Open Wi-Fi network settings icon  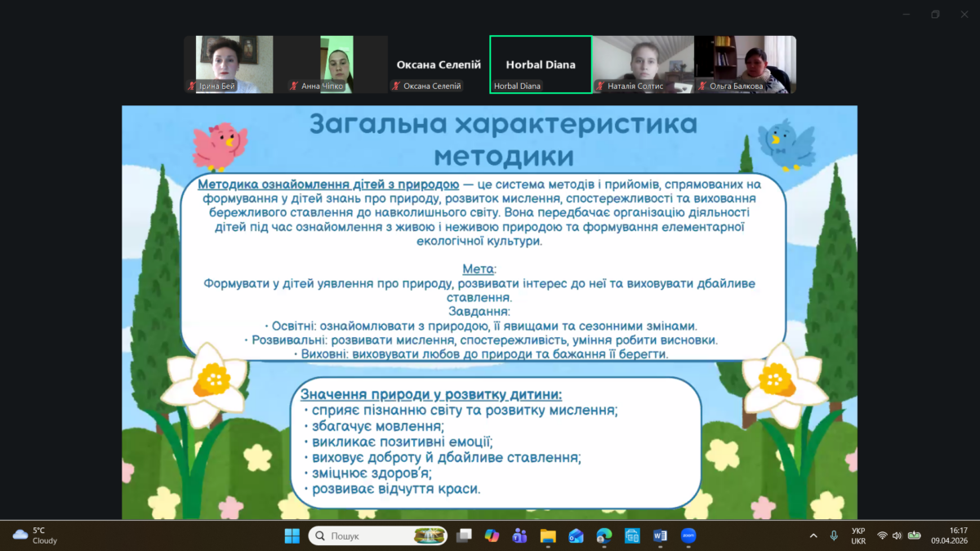click(882, 535)
